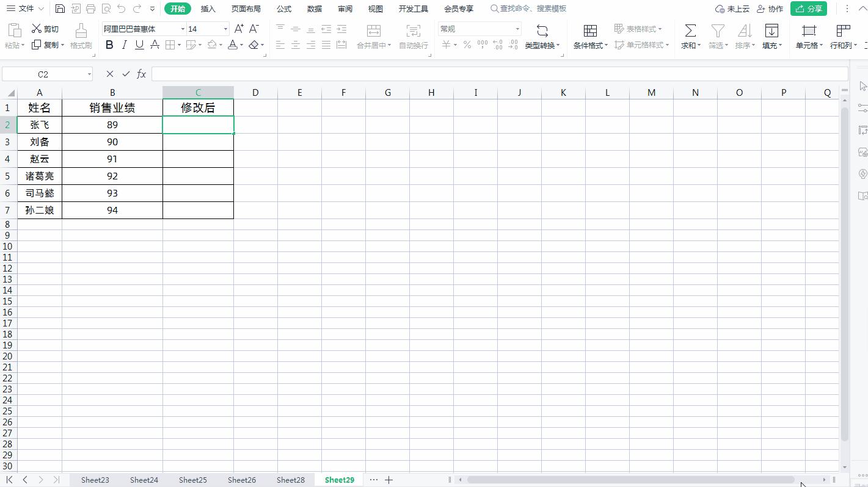Click the green 分享 (Share) button
This screenshot has width=868, height=487.
point(808,9)
